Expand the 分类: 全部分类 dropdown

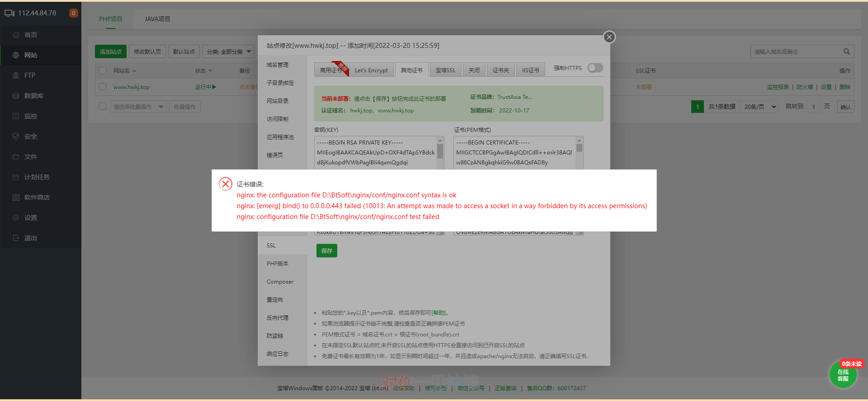227,51
